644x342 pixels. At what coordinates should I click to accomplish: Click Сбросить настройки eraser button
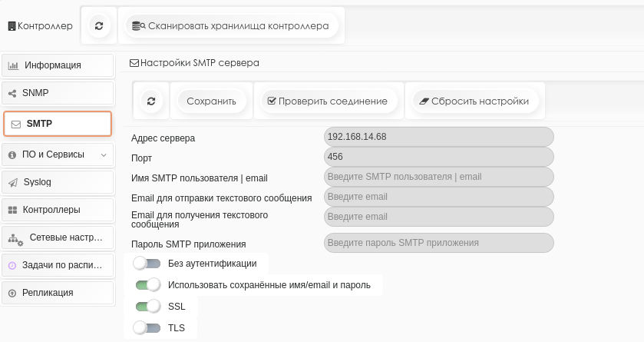[x=475, y=101]
